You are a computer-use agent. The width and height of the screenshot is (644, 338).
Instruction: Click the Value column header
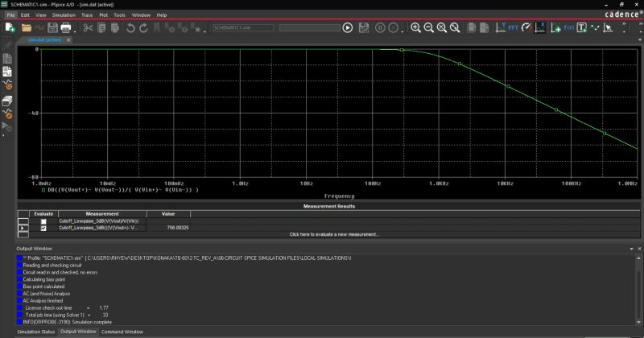[x=168, y=214]
